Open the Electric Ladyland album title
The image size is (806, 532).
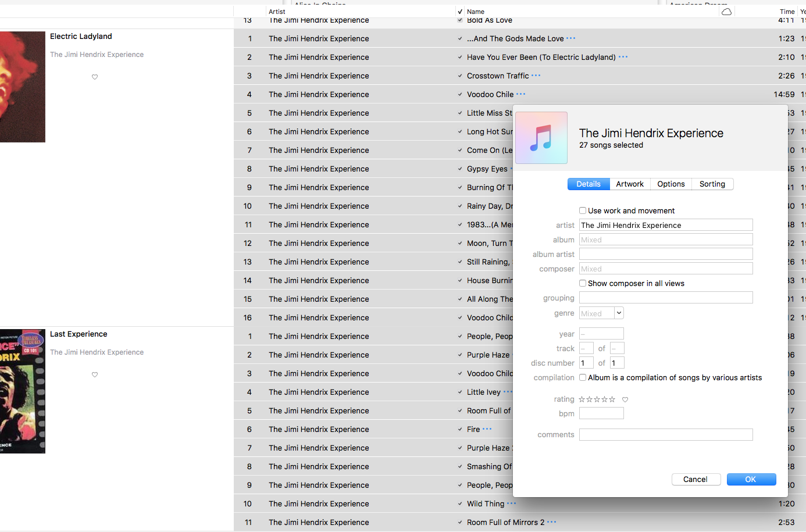[x=81, y=36]
